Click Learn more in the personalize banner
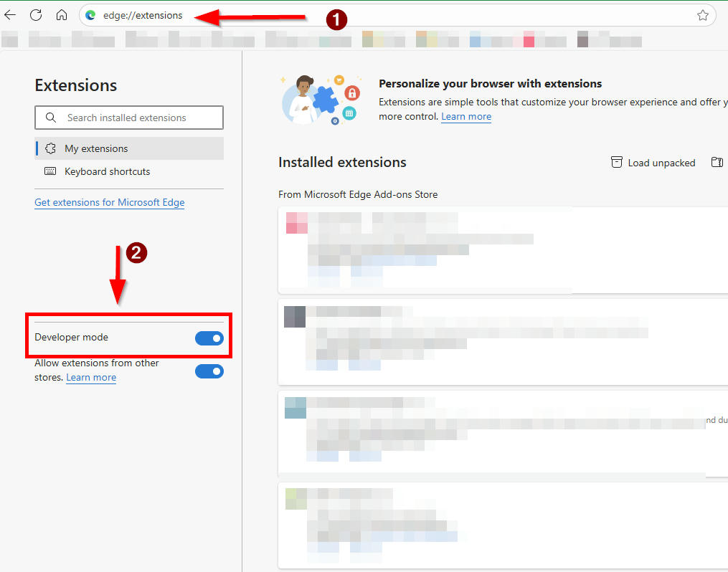Viewport: 728px width, 572px height. pyautogui.click(x=466, y=117)
